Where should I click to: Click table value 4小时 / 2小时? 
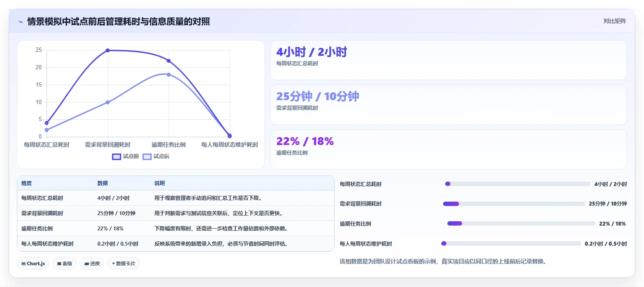pyautogui.click(x=114, y=198)
